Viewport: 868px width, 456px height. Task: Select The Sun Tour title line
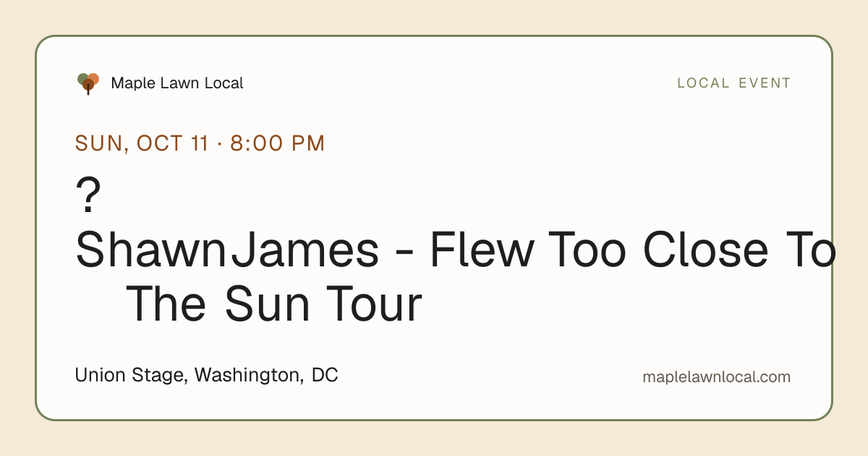click(273, 305)
